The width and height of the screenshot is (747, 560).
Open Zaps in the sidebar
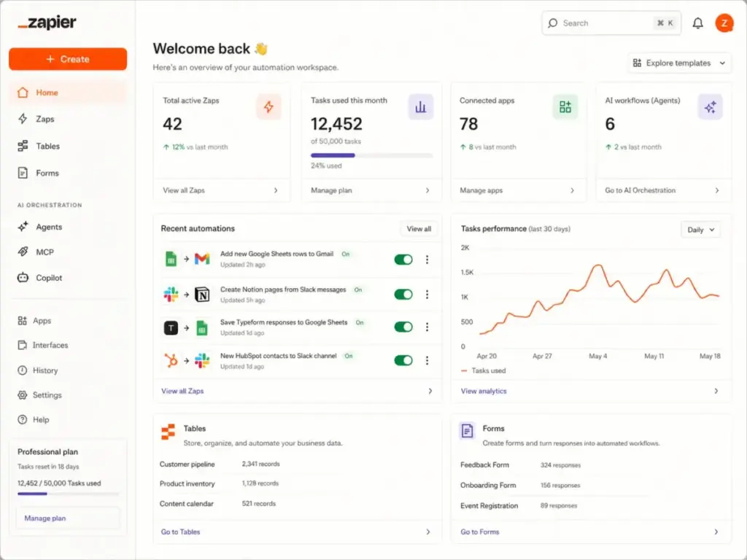click(68, 119)
